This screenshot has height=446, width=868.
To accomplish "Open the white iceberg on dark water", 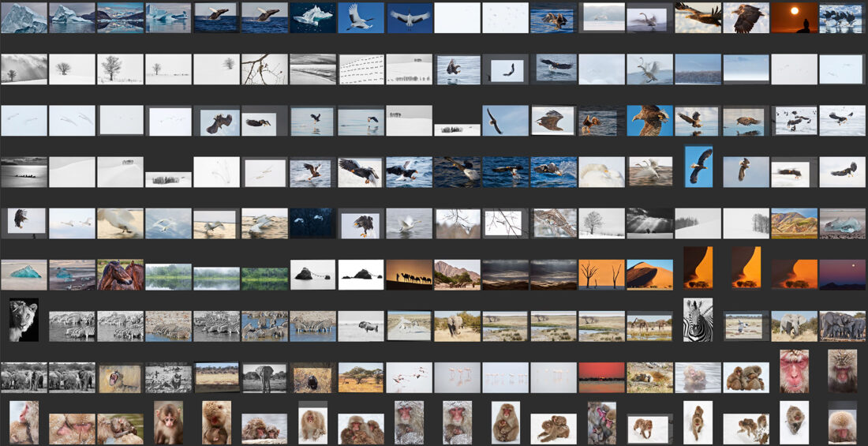I will pos(312,17).
